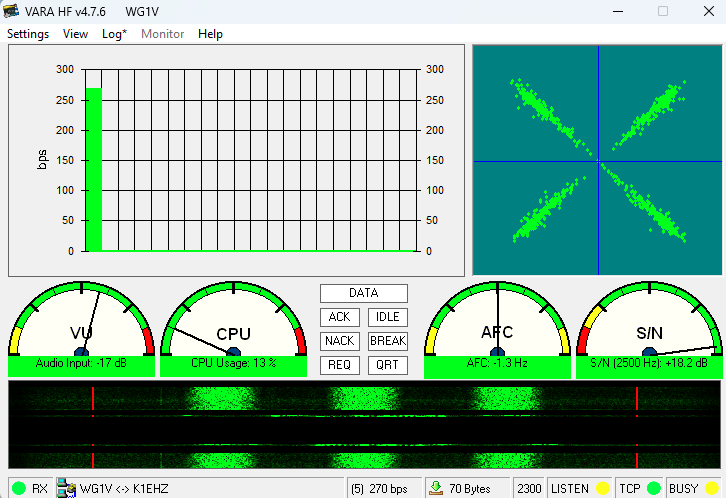Open the View menu

(x=75, y=34)
